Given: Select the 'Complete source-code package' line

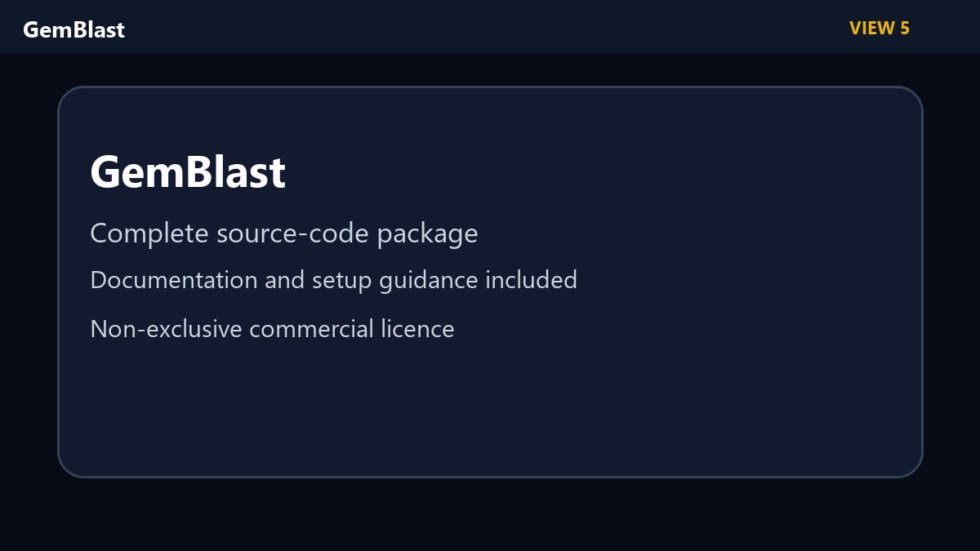Looking at the screenshot, I should pos(284,234).
